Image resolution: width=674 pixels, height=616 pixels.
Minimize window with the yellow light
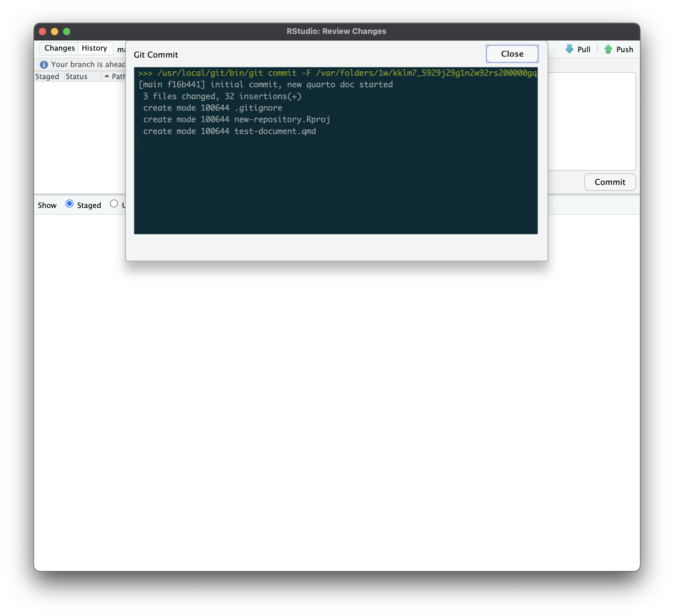[x=55, y=32]
